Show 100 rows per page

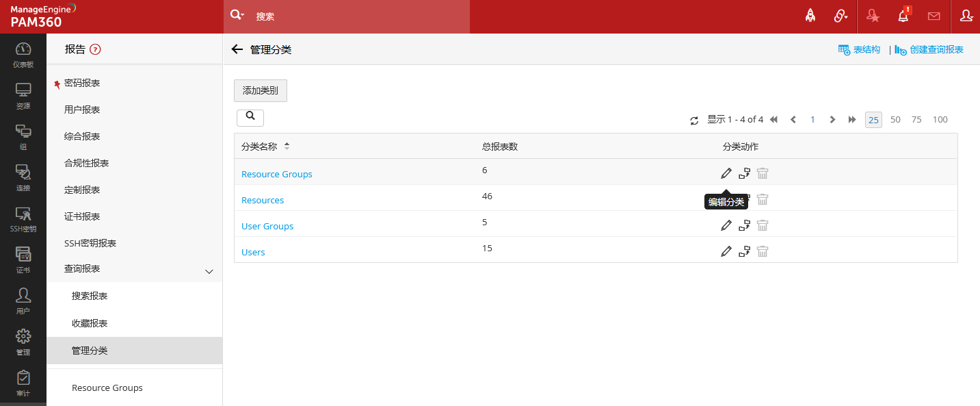[x=940, y=119]
